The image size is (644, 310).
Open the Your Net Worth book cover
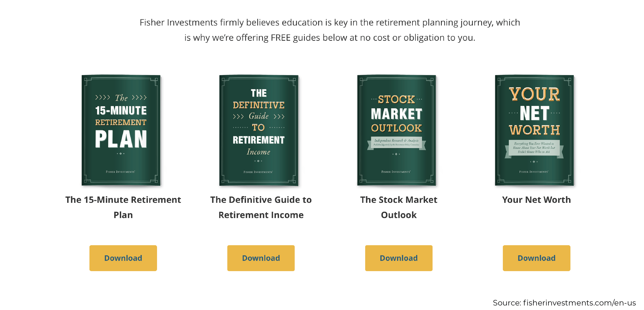click(535, 130)
